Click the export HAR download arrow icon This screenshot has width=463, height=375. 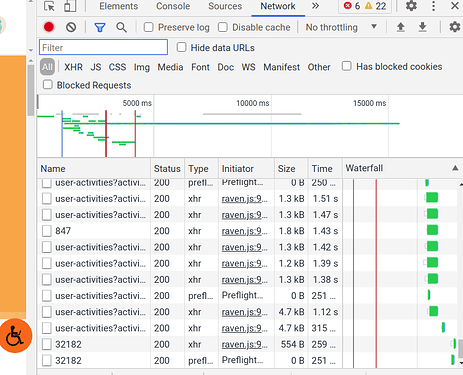[x=422, y=27]
